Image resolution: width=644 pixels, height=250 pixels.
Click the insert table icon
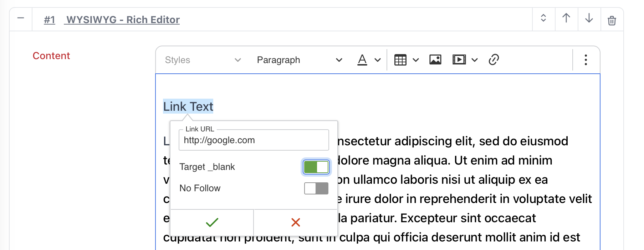(400, 60)
